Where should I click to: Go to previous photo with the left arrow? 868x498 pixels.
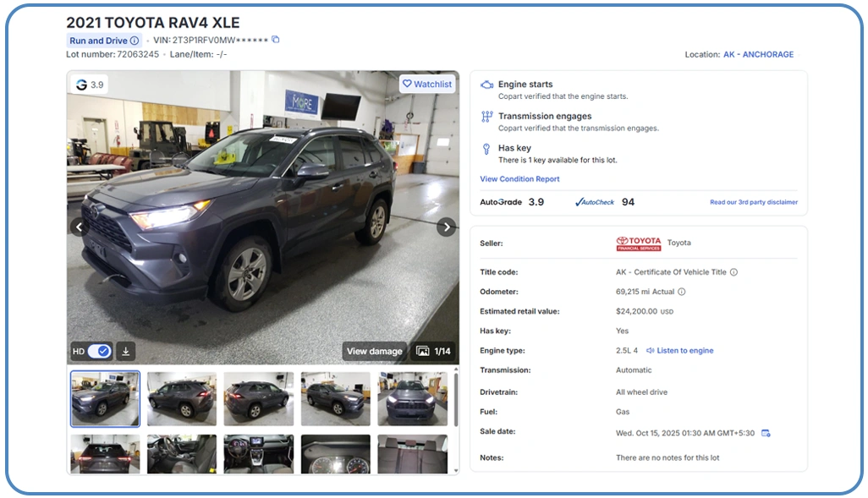coord(80,227)
